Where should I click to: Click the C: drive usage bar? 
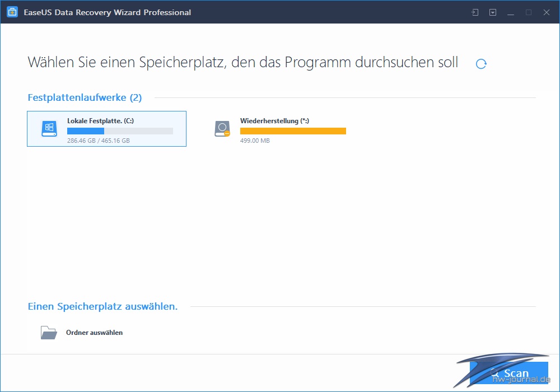tap(120, 131)
